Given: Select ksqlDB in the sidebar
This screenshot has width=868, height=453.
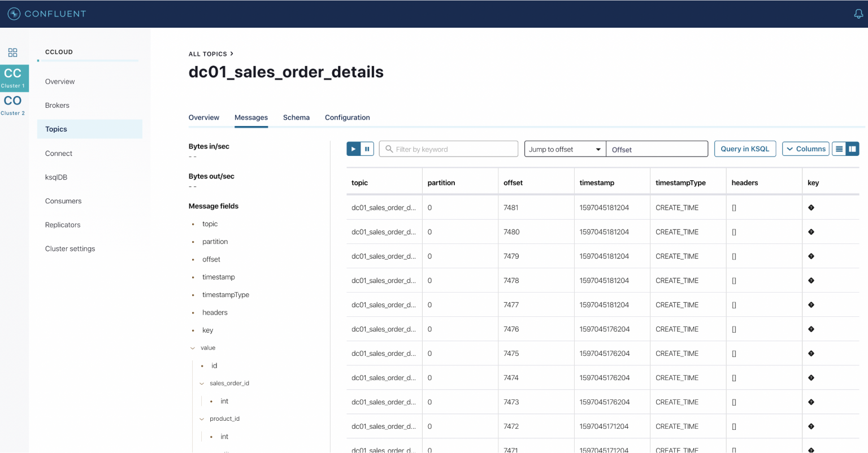Looking at the screenshot, I should coord(55,177).
